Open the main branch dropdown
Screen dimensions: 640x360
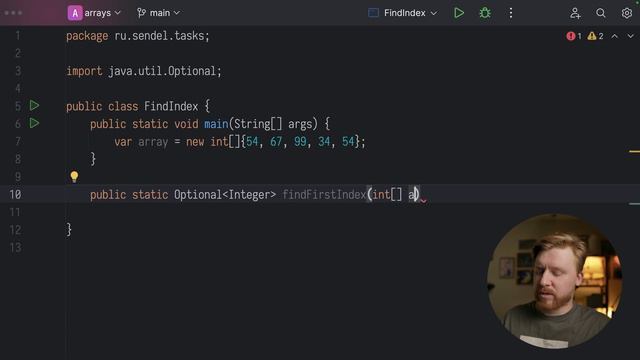tap(158, 13)
